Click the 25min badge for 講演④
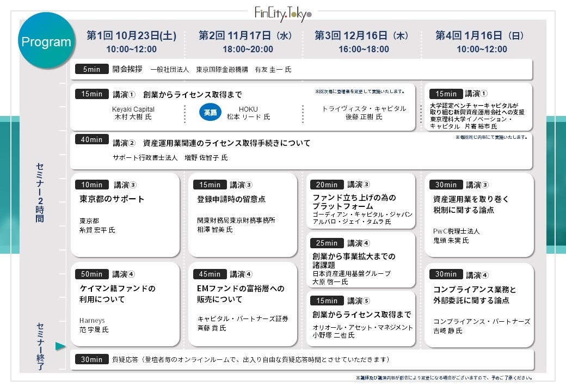Screen dimensions: 566x392 coord(327,243)
